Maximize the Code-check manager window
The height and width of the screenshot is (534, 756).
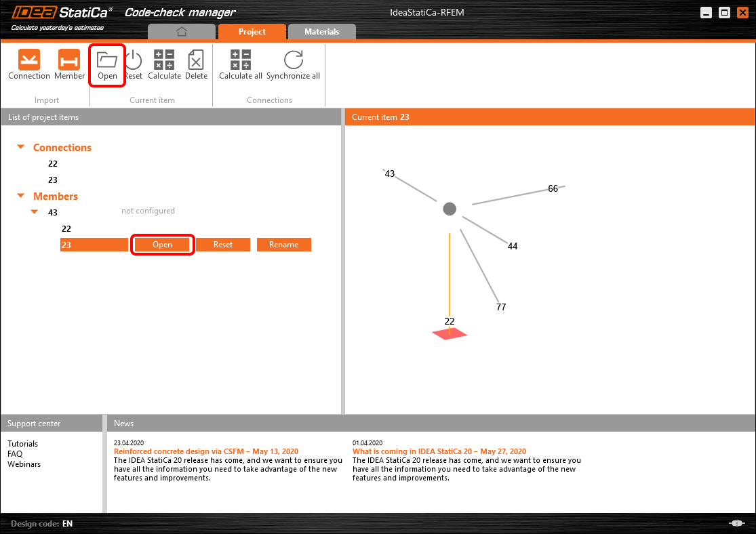click(724, 12)
